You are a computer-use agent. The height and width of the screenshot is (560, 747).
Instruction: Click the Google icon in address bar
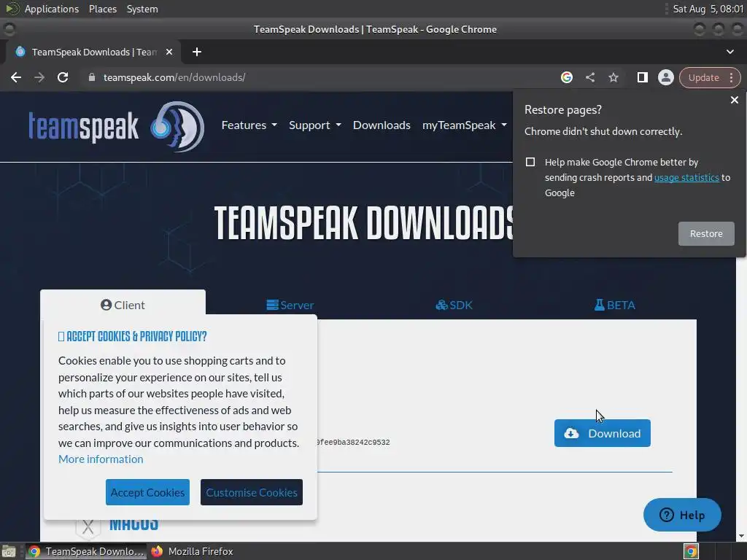(566, 77)
